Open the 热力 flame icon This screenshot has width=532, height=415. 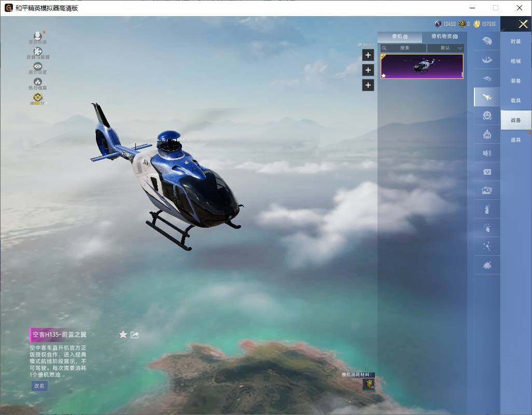coord(38,81)
